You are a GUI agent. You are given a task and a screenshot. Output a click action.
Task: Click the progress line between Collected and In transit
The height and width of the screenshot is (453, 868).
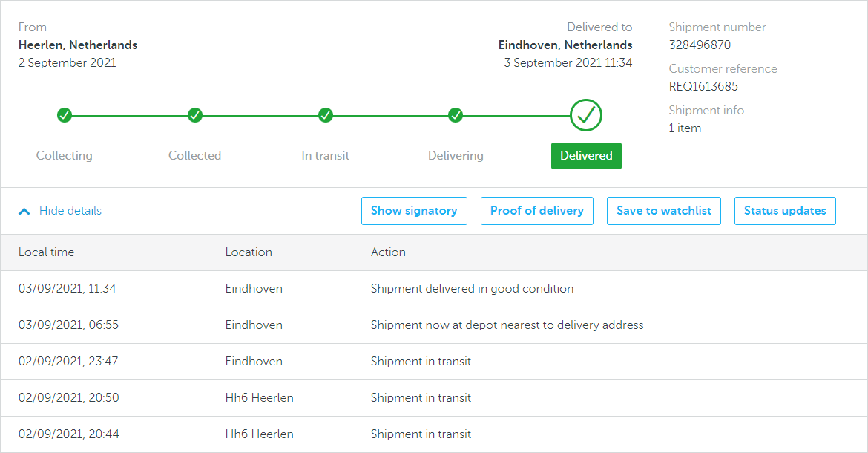(x=260, y=116)
